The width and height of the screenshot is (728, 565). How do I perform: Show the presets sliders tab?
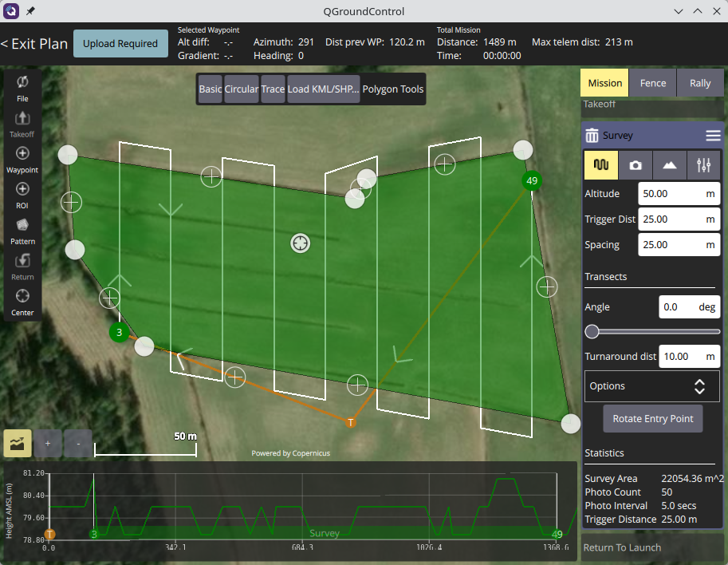(x=703, y=164)
